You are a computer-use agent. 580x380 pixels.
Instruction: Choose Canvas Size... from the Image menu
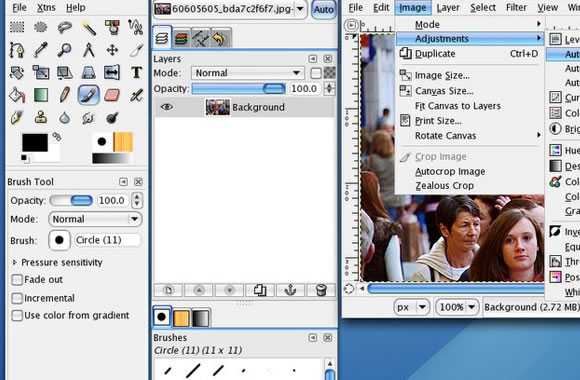tap(469, 91)
